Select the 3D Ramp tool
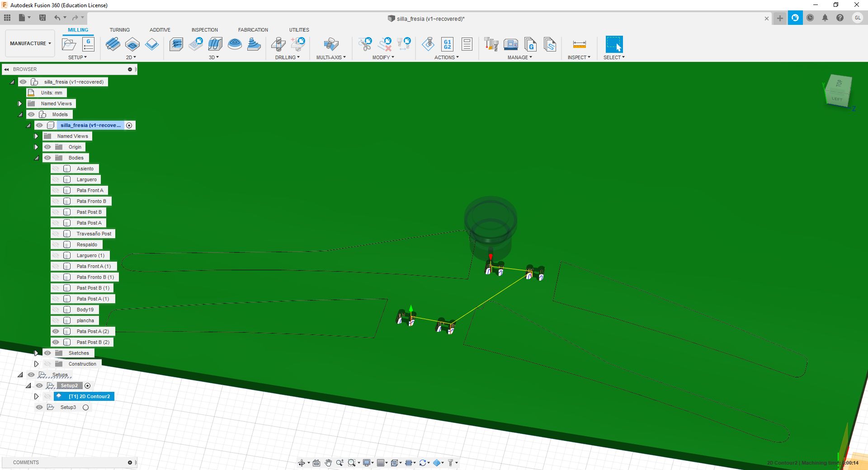 pos(254,44)
